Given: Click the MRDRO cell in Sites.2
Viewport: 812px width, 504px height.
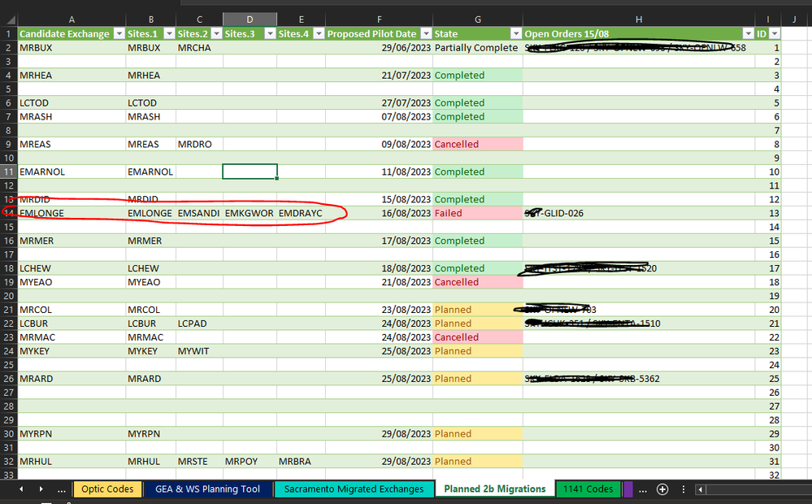Looking at the screenshot, I should tap(199, 144).
